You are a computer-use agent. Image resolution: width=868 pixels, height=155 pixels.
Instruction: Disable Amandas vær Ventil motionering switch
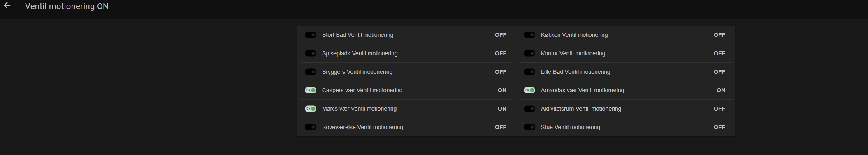click(x=529, y=90)
